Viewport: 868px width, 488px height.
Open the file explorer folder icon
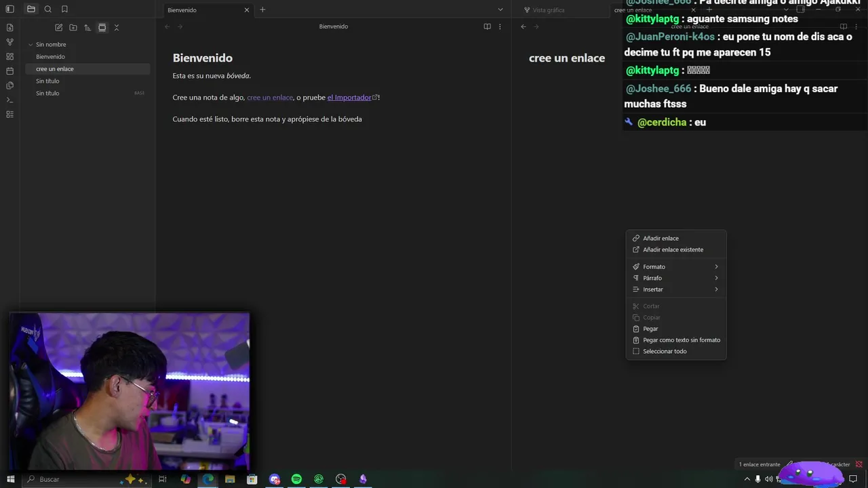click(x=31, y=9)
